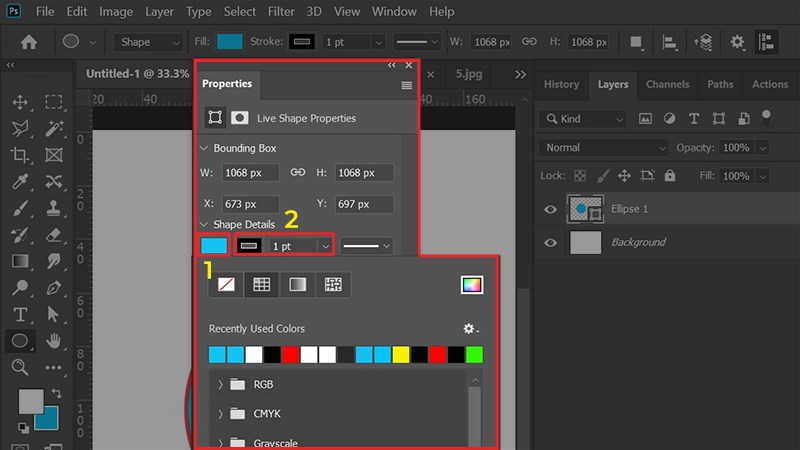This screenshot has height=450, width=800.
Task: Click the Hand tool
Action: [54, 341]
